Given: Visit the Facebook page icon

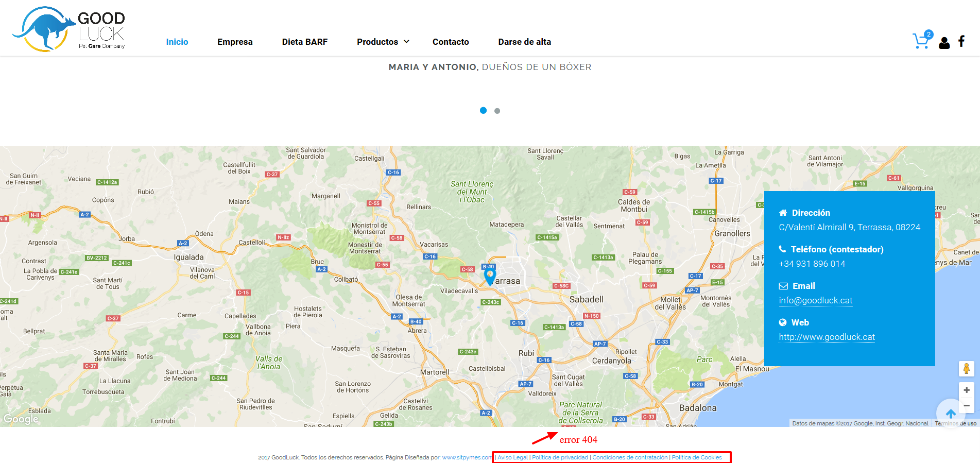Looking at the screenshot, I should (961, 41).
